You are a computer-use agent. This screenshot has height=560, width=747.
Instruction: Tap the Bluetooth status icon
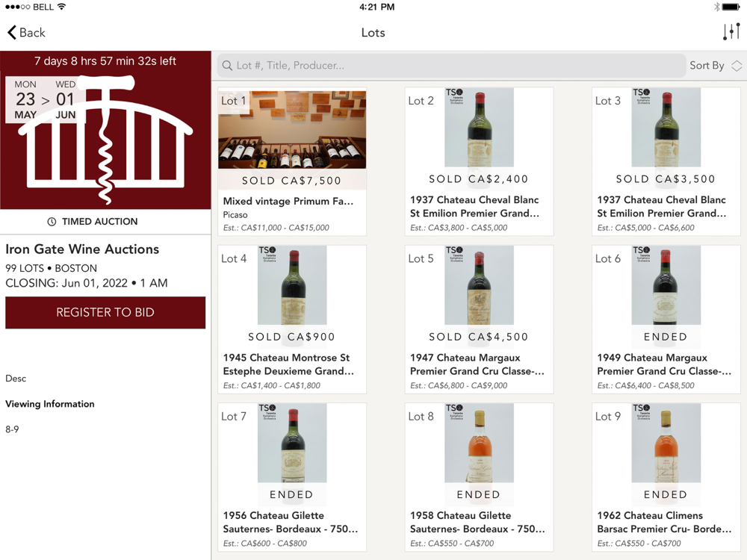pyautogui.click(x=716, y=7)
